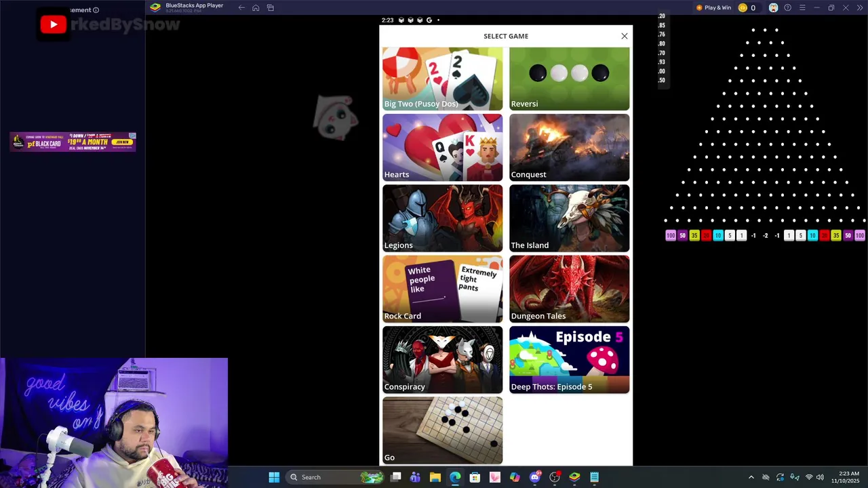868x488 pixels.
Task: Select the Reversi game card
Action: click(x=570, y=79)
